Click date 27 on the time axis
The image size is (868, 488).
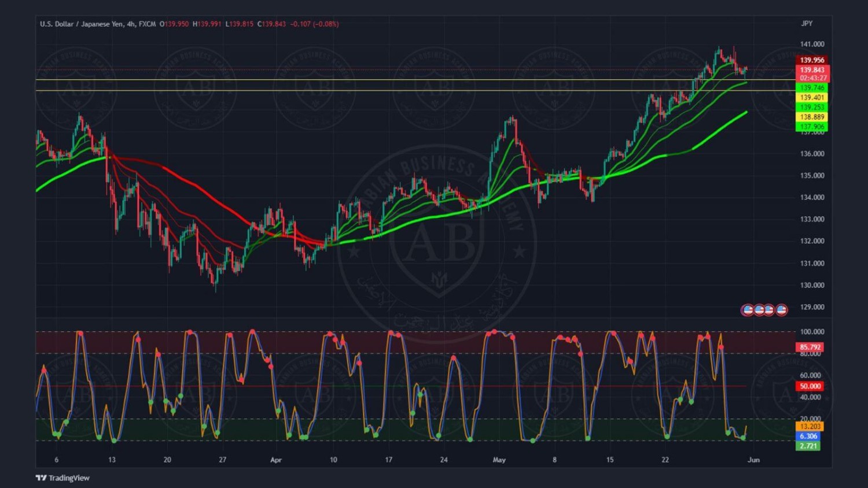pyautogui.click(x=222, y=460)
